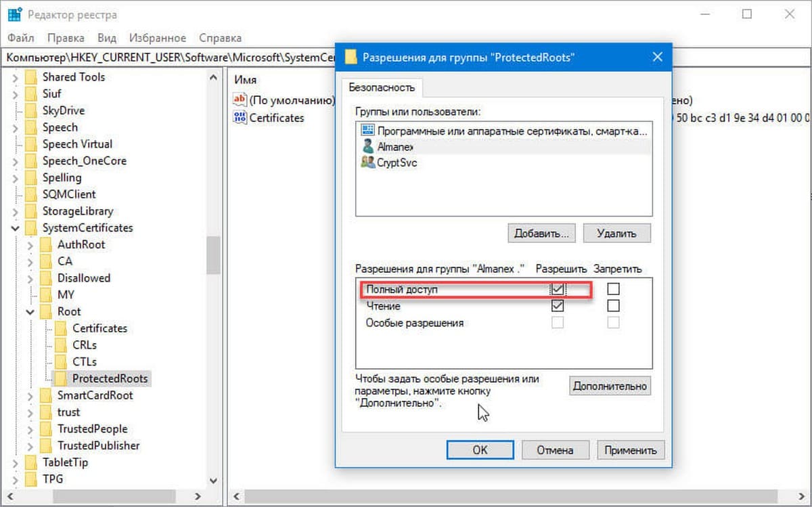Click the SkyDrive folder icon
The image size is (812, 507).
coord(30,110)
